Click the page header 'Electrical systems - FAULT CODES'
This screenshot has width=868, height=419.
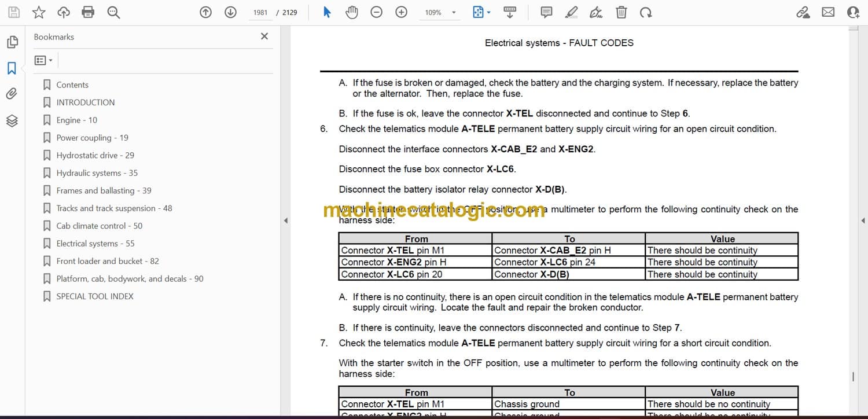[559, 43]
